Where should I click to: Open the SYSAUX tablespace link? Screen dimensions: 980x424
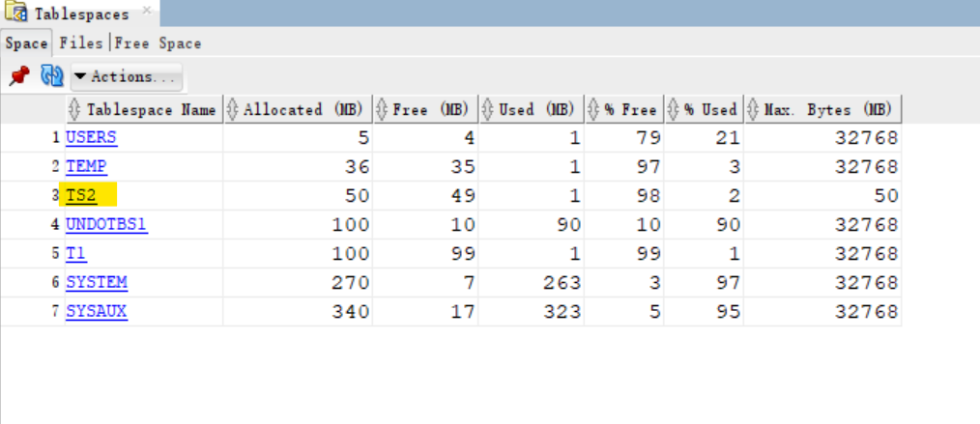97,311
